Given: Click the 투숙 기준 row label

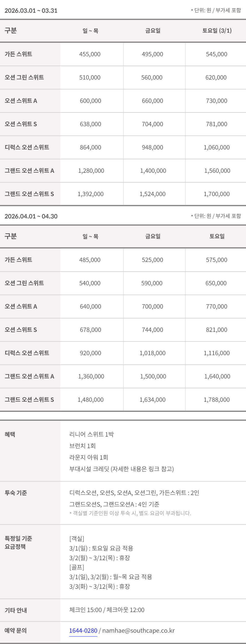Looking at the screenshot, I should pos(16,493).
